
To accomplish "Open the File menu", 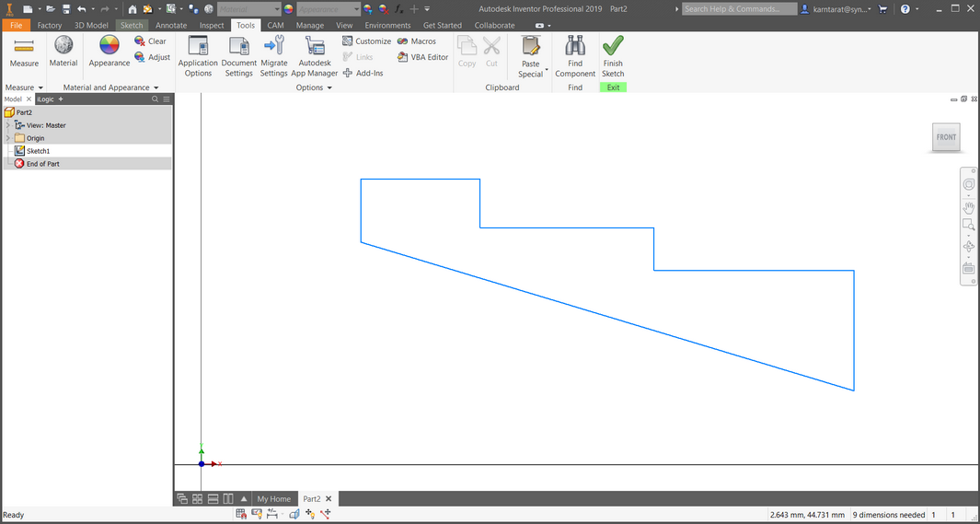I will pos(17,25).
